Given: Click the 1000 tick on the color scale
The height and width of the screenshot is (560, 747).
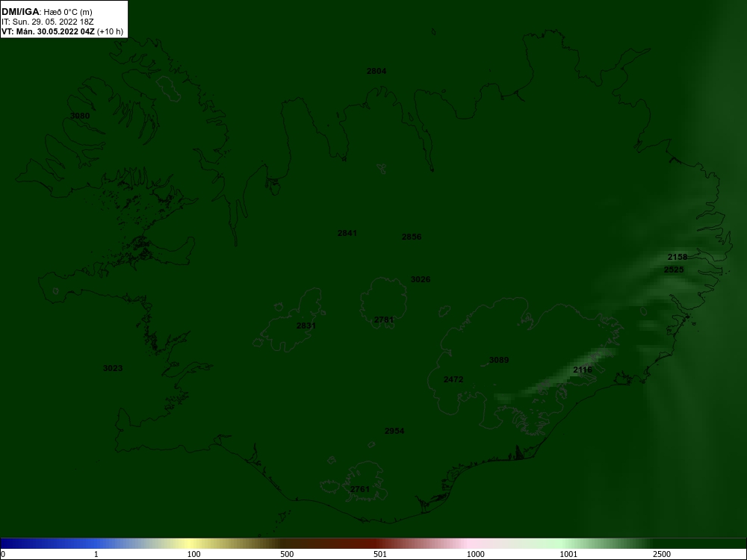Looking at the screenshot, I should 475,554.
